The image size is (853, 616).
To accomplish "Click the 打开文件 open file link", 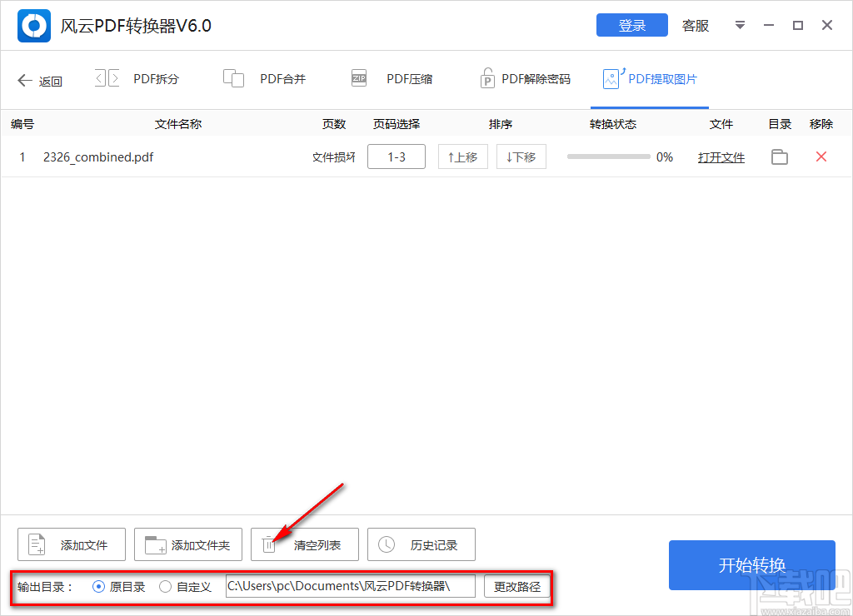I will pos(721,156).
